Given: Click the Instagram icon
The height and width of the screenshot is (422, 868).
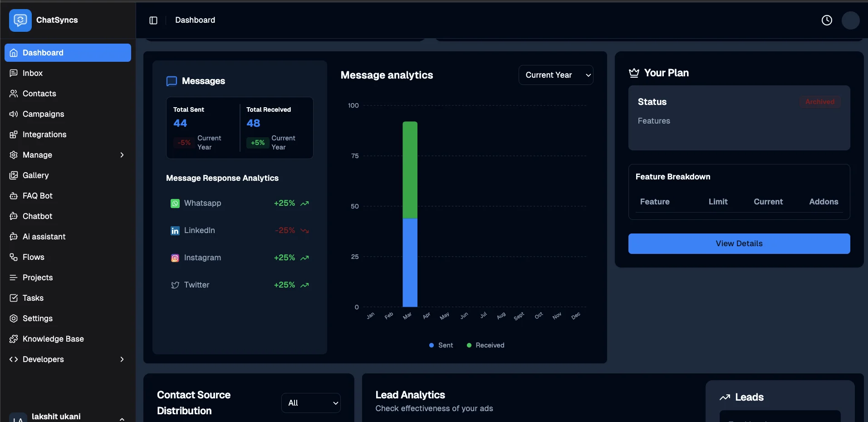Looking at the screenshot, I should (x=175, y=258).
